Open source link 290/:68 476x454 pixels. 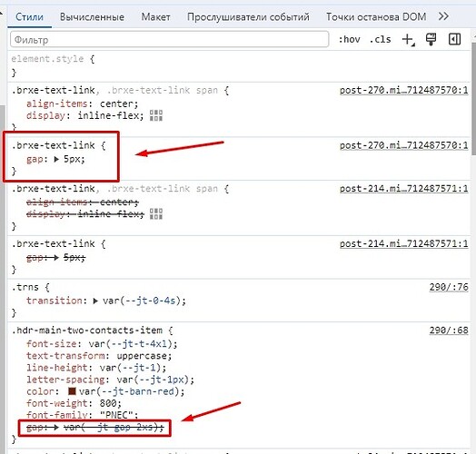point(449,331)
